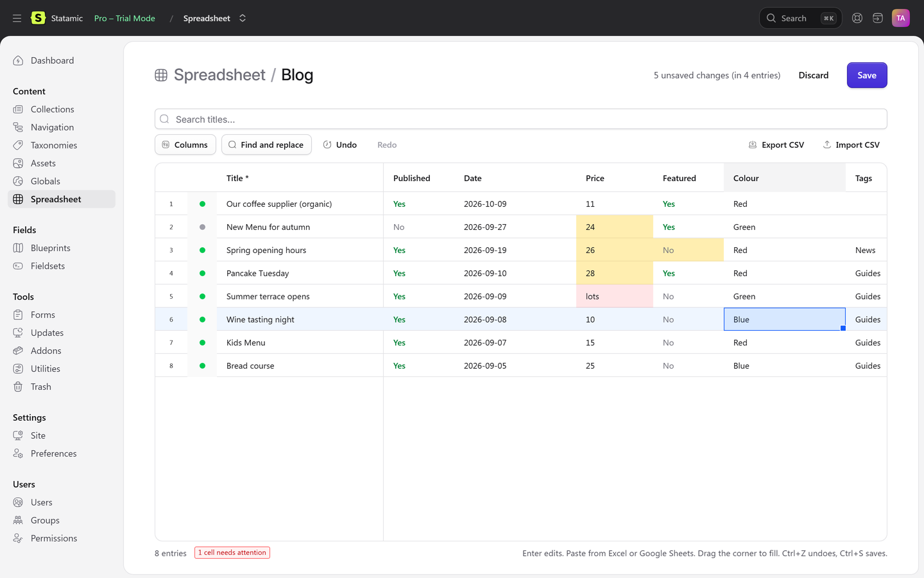Focus the Search titles input field
The height and width of the screenshot is (578, 924).
(x=521, y=119)
